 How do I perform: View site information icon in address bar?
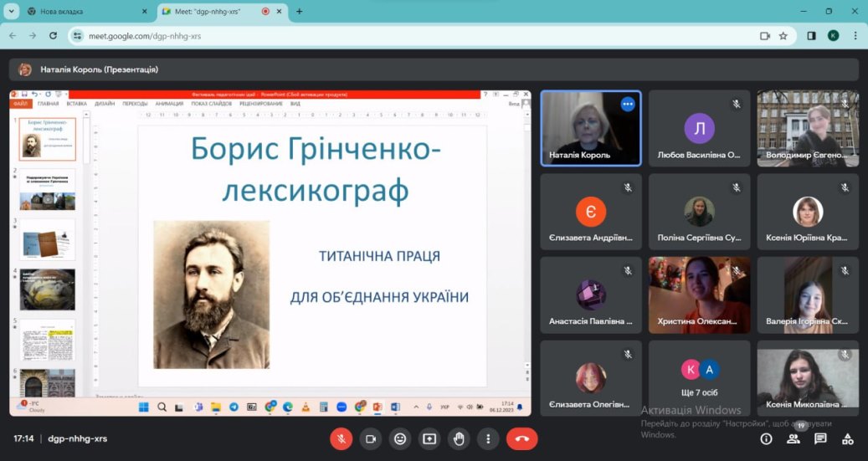[78, 36]
